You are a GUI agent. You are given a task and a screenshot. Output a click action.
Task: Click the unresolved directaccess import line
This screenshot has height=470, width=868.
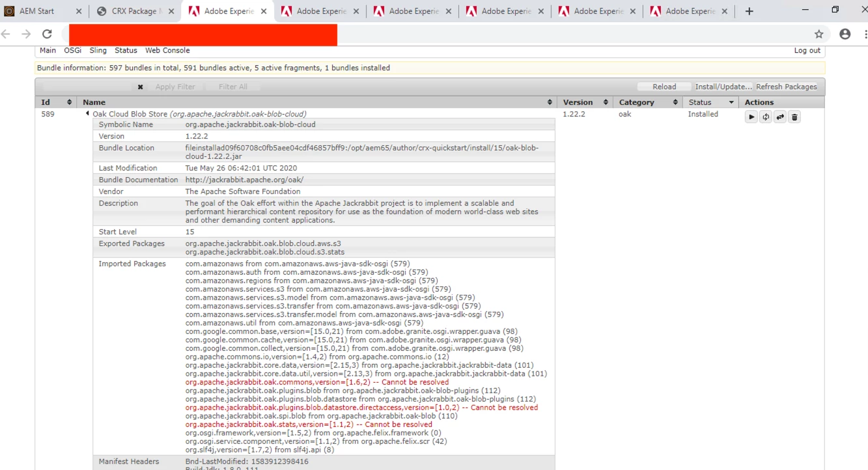361,408
